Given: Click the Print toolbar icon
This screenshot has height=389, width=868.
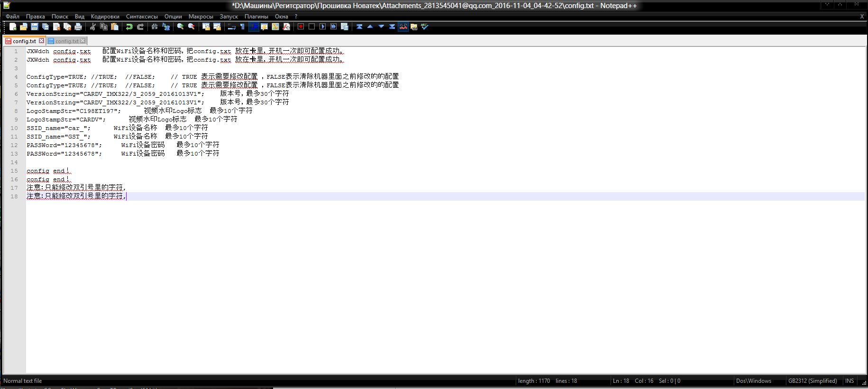Looking at the screenshot, I should click(x=78, y=27).
